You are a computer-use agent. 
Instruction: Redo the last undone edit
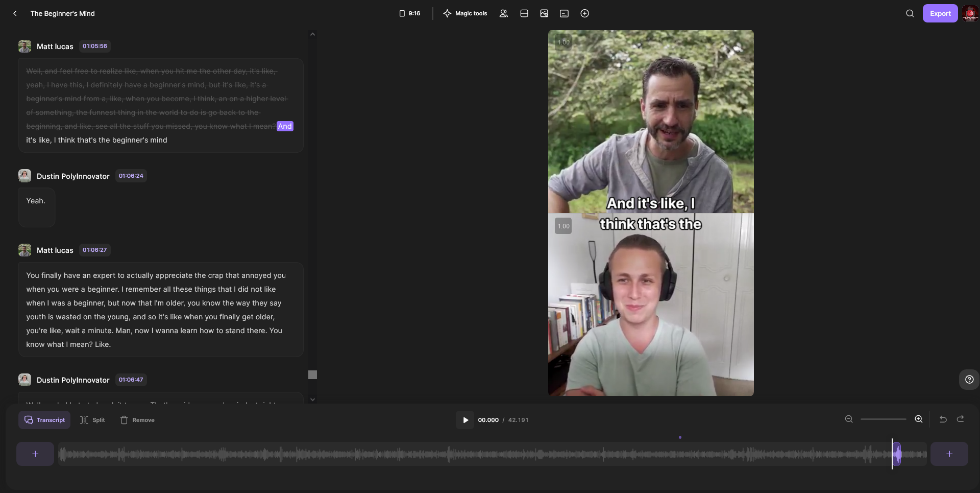pyautogui.click(x=960, y=419)
